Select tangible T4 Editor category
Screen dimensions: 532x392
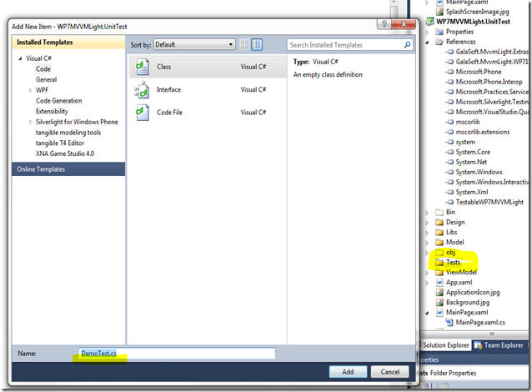point(60,143)
